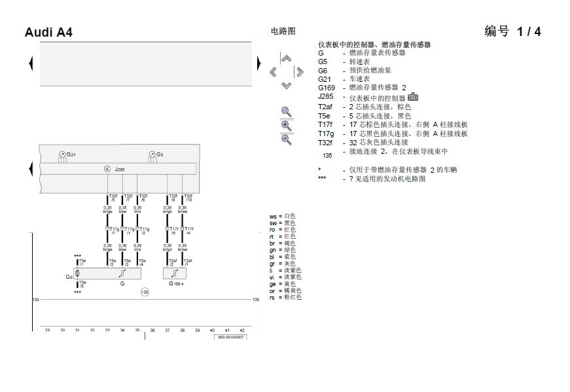Click color code sw = 黑色
This screenshot has width=570, height=392.
pyautogui.click(x=283, y=223)
